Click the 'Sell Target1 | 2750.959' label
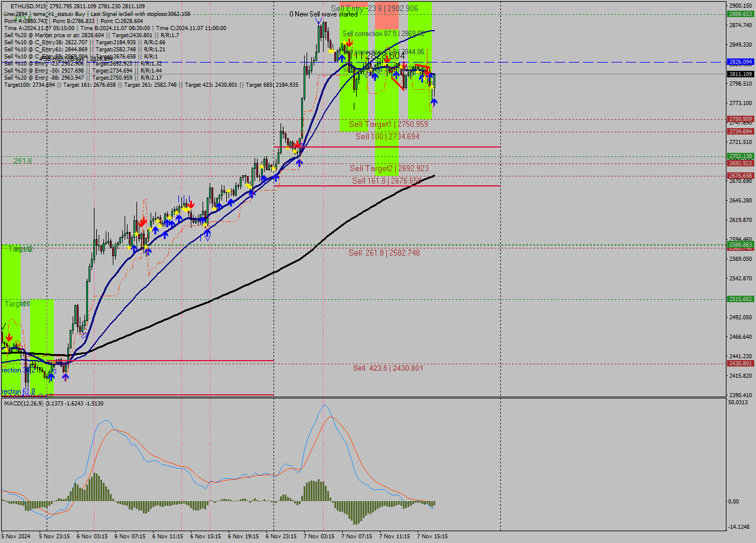 click(389, 124)
